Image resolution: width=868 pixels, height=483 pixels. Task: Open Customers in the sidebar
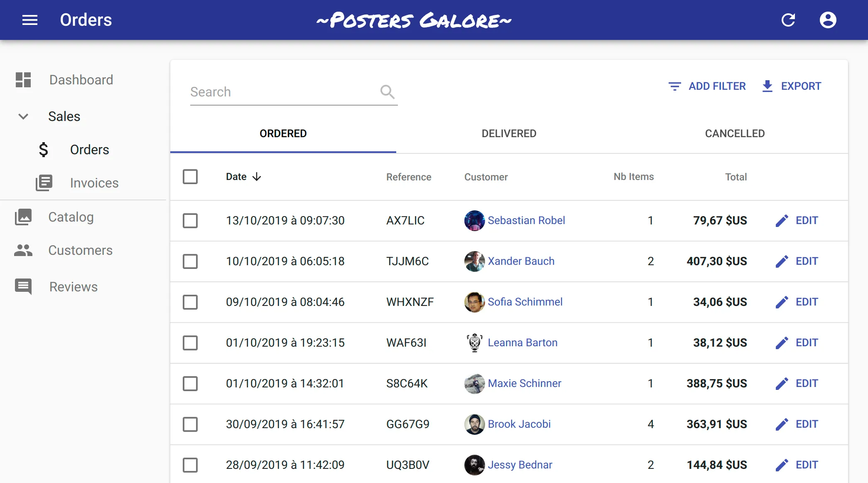click(x=83, y=250)
